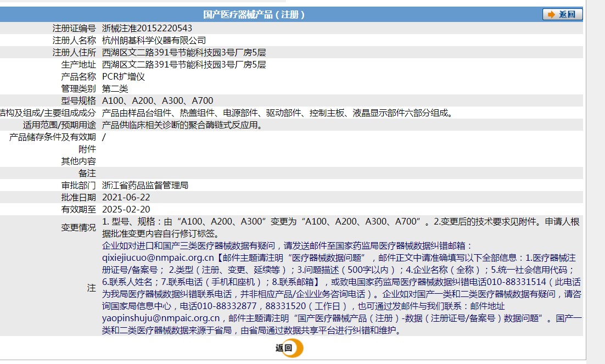This screenshot has width=605, height=364.
Task: Select registration number 浙械注准20152220543
Action: click(147, 28)
